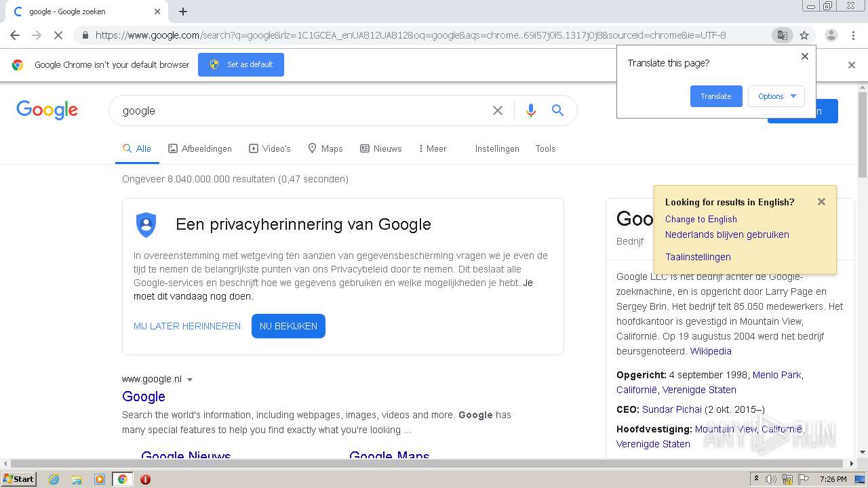Open the Windows Start menu
The height and width of the screenshot is (488, 868).
19,479
